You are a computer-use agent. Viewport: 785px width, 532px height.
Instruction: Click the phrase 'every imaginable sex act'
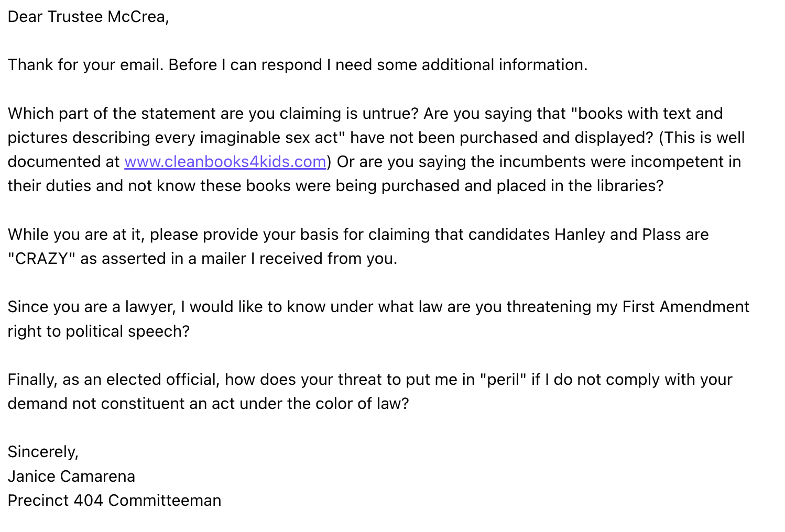point(249,138)
